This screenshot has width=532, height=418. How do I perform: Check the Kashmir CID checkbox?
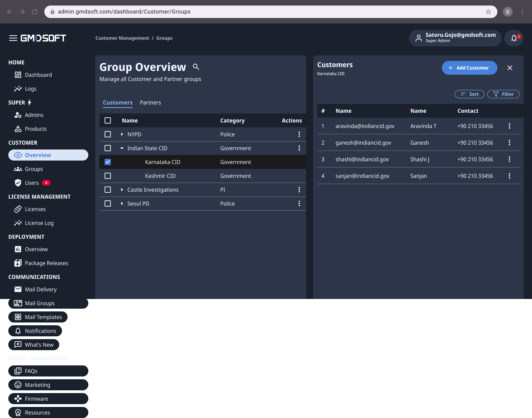tap(108, 176)
